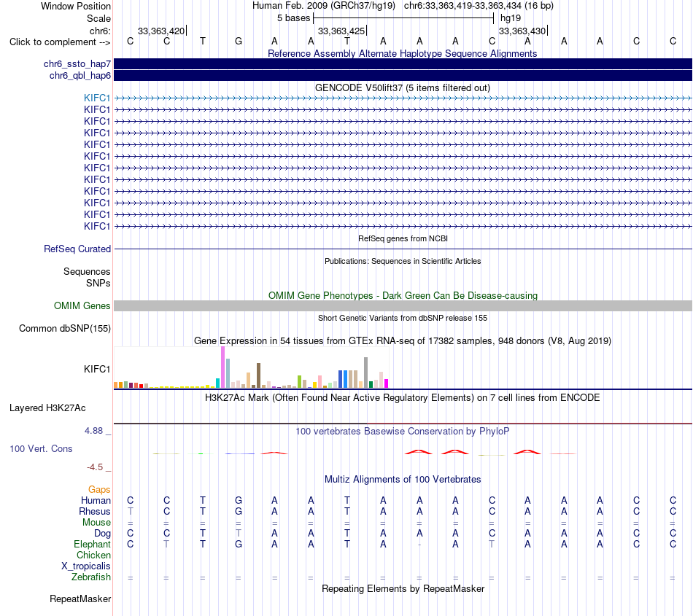Click the '5 bases' scale text
The image size is (693, 616).
point(293,18)
